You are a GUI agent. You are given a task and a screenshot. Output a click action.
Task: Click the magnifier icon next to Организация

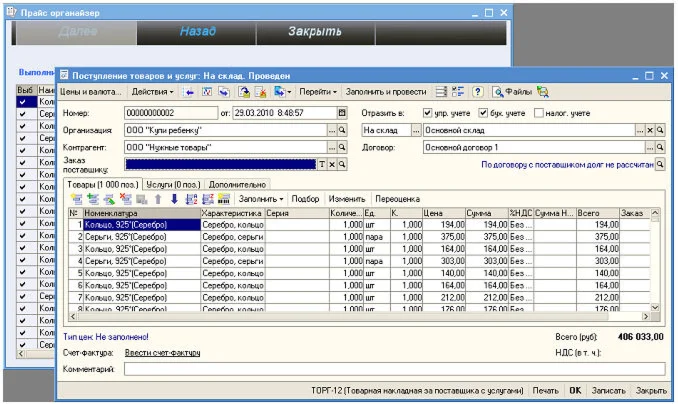click(x=342, y=130)
